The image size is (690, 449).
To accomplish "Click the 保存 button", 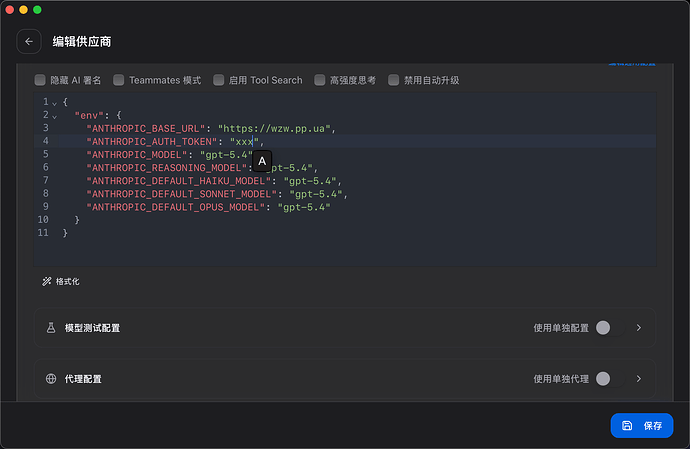I will click(x=642, y=425).
